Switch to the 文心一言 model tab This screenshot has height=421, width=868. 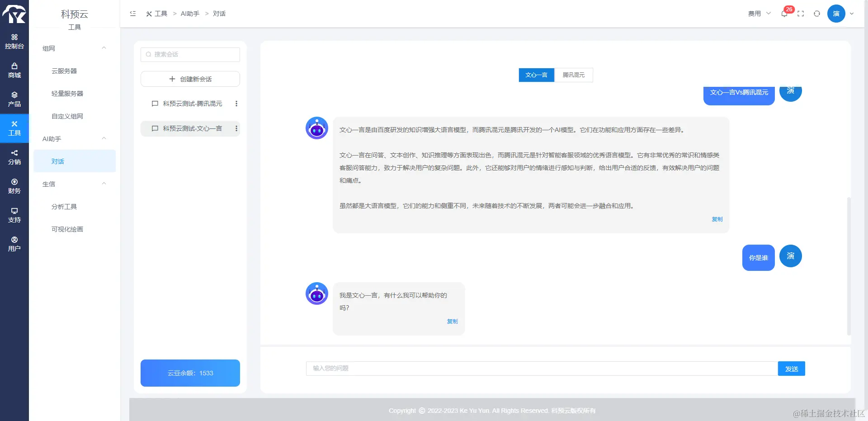[x=537, y=75]
